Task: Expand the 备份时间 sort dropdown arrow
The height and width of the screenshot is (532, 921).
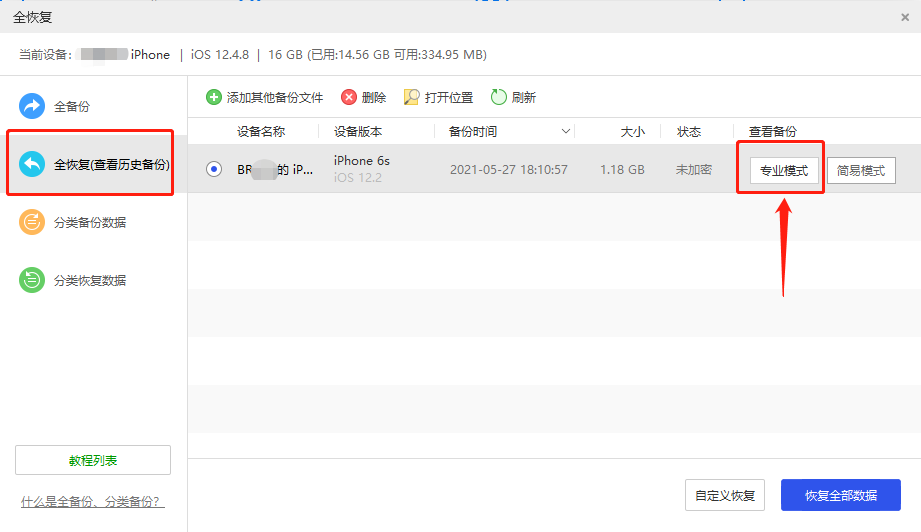Action: [566, 132]
